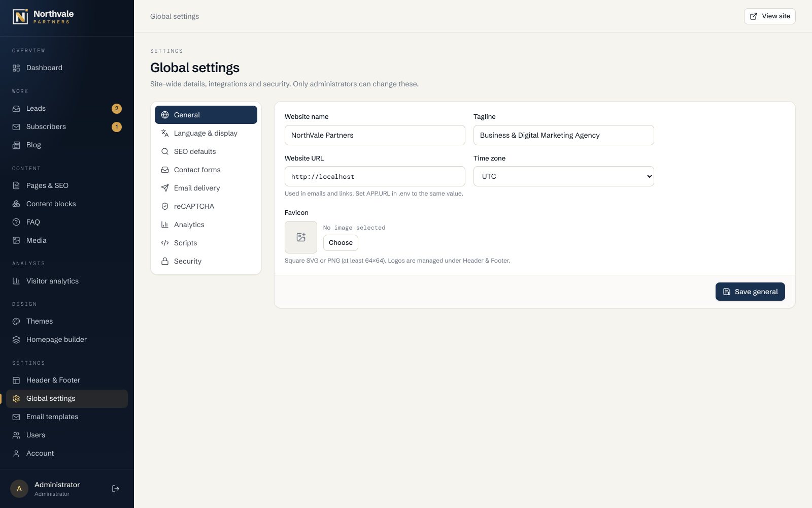Open the Scripts settings tab
The height and width of the screenshot is (508, 812).
click(x=206, y=243)
